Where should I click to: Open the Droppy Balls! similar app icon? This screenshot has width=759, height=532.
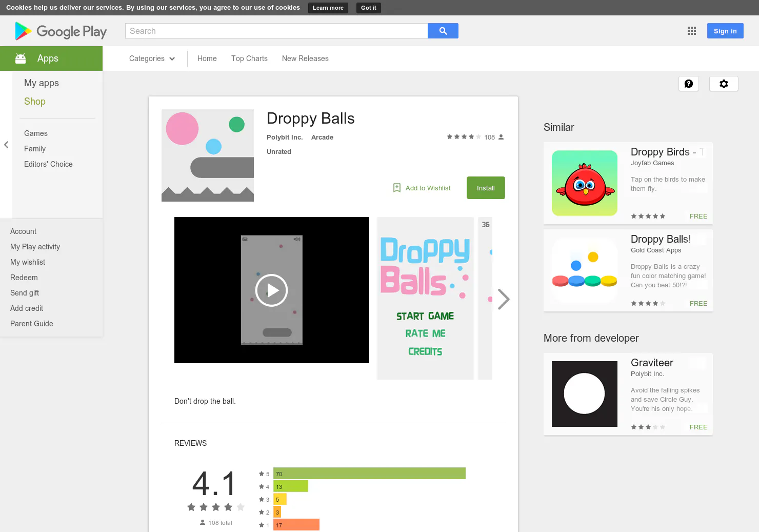[585, 270]
